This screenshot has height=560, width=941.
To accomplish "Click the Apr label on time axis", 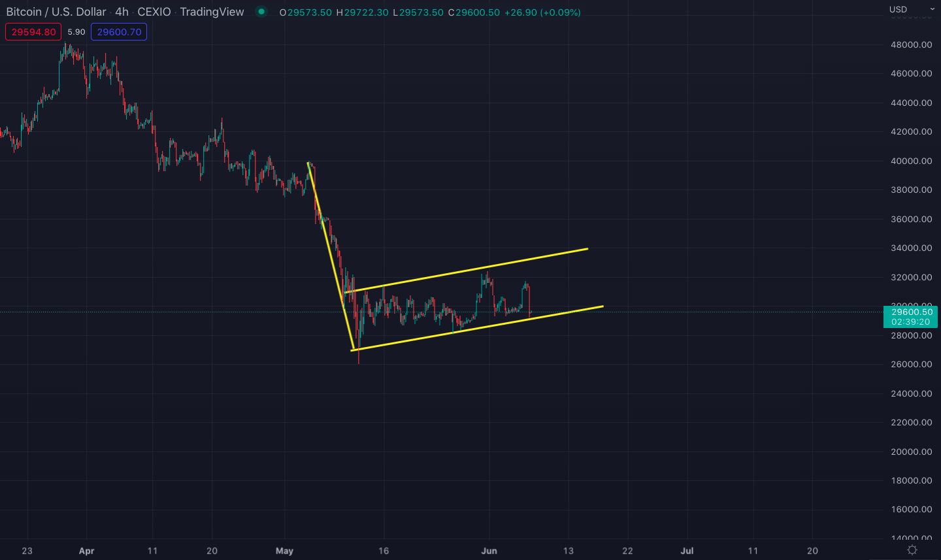I will pos(86,551).
